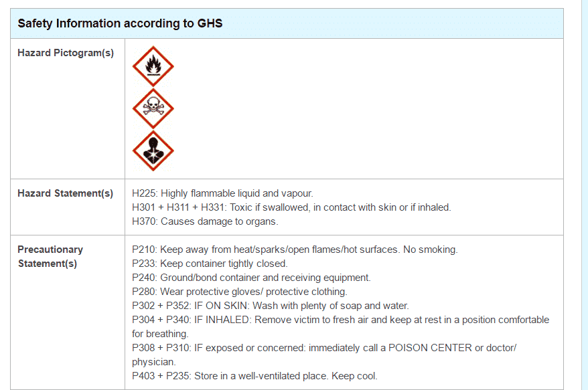Click the P280 wear protective gloves line

click(x=239, y=292)
